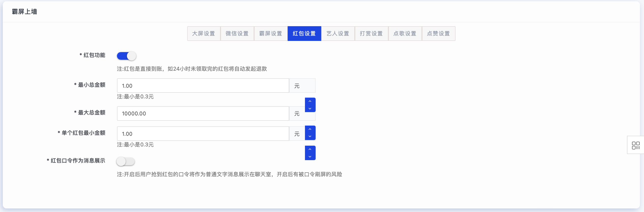Click the note about 口令刷屏的风险
The image size is (644, 212).
tap(229, 174)
